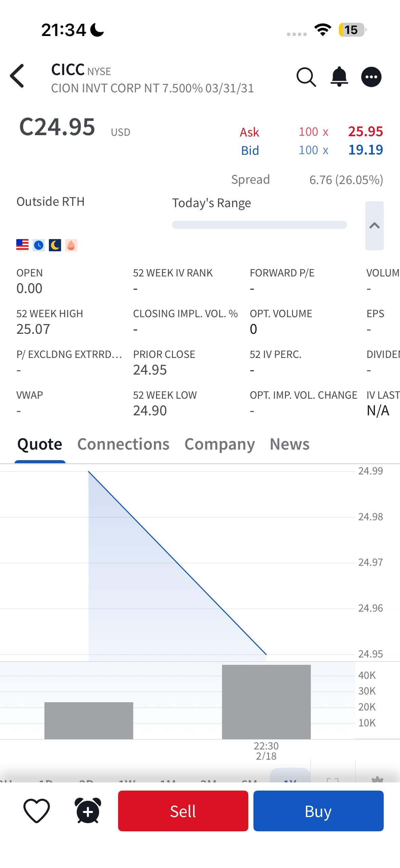Tap the orange droplet liquidity icon
400x868 pixels.
click(x=71, y=245)
